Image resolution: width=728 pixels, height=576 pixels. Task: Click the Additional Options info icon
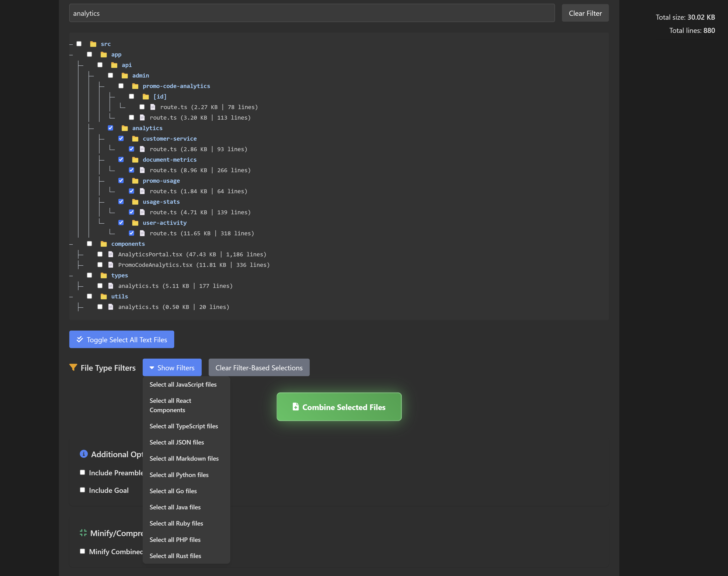[x=84, y=454]
